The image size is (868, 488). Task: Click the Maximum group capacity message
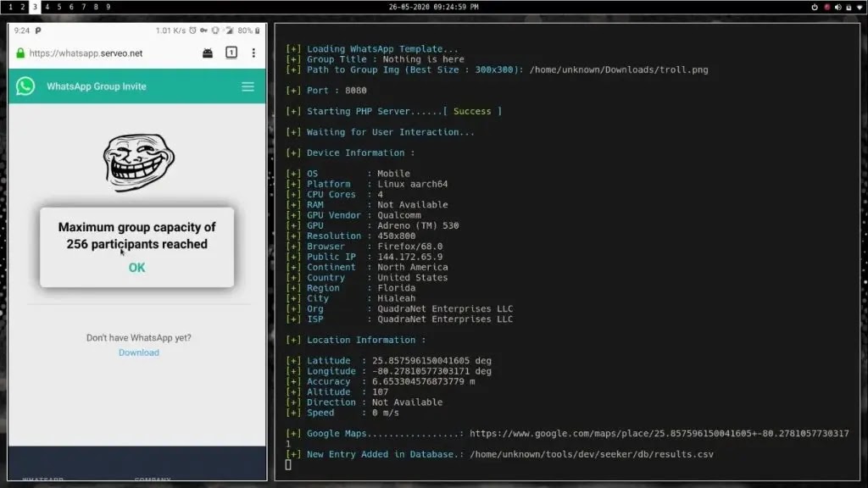coord(136,236)
